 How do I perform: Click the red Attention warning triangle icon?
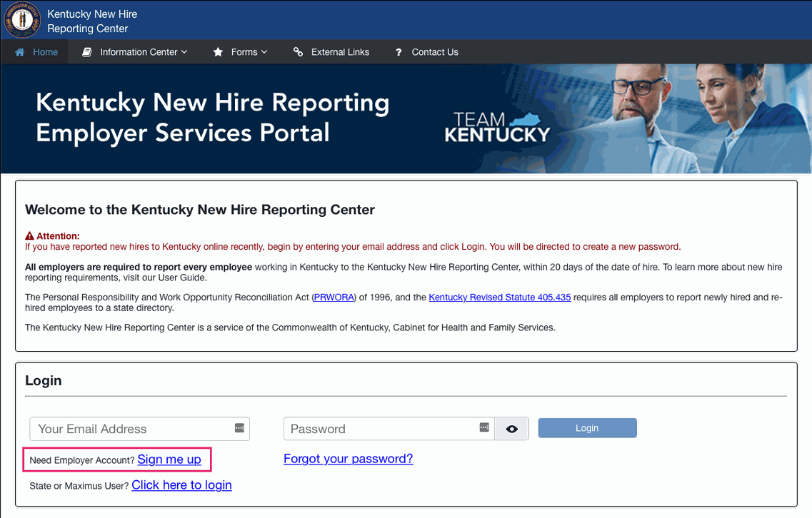(x=29, y=236)
